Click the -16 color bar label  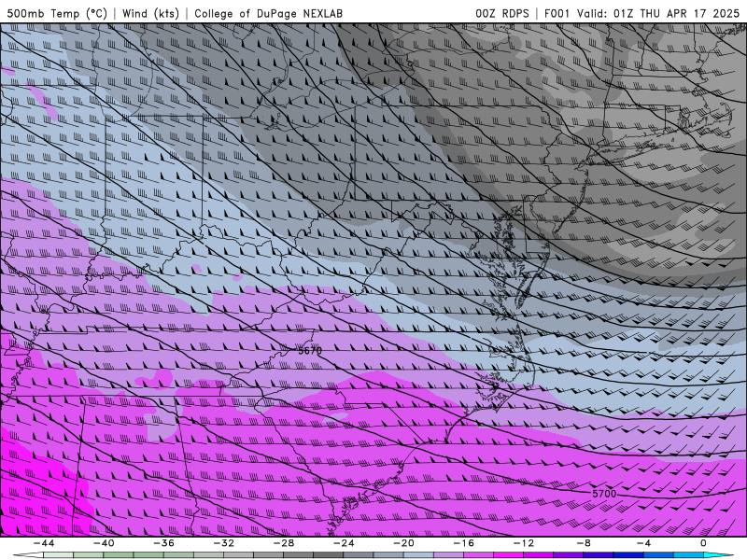tap(463, 543)
